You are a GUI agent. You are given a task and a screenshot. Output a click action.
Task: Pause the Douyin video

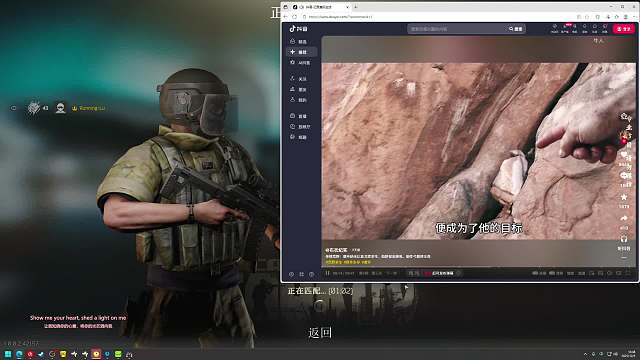click(327, 273)
